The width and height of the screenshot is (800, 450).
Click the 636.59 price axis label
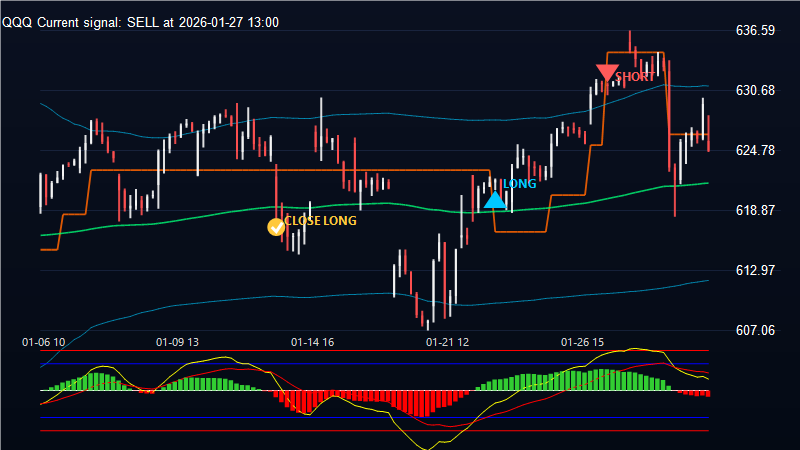[x=755, y=31]
